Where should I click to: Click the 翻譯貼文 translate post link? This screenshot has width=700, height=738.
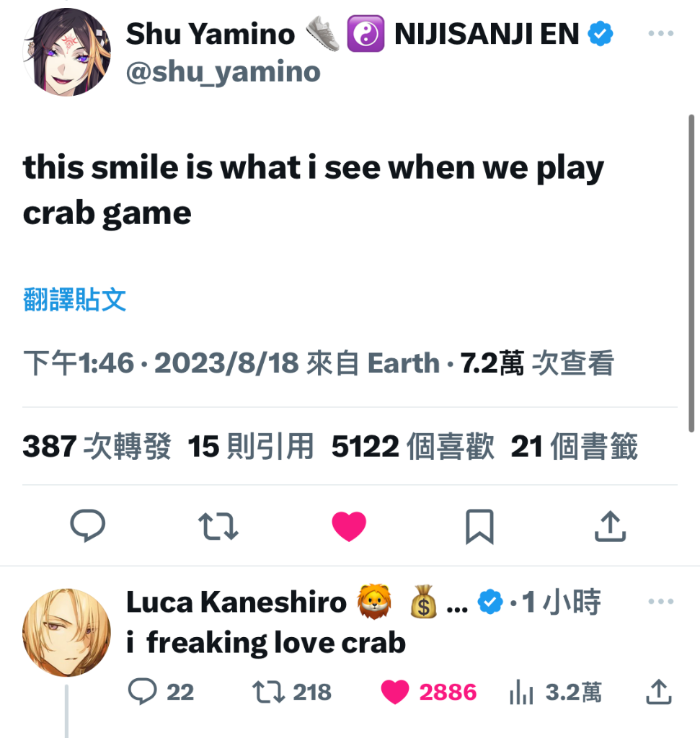coord(74,299)
